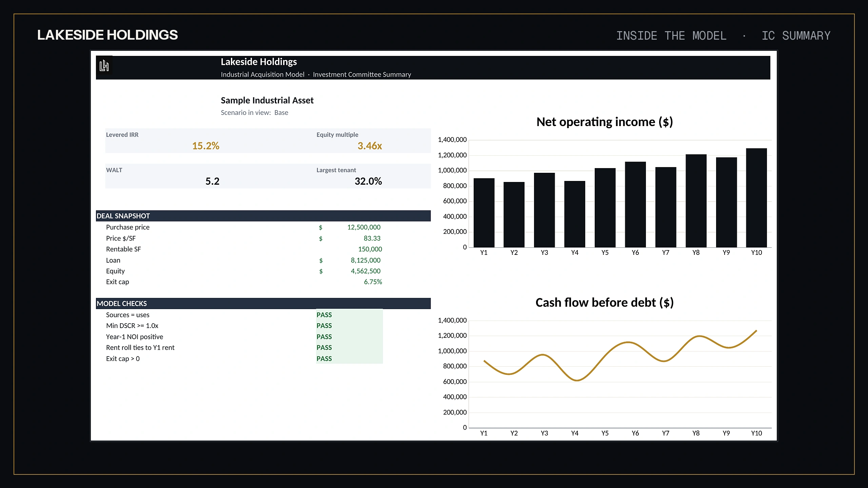Click the Y8 bar in the NOI chart

coord(696,201)
